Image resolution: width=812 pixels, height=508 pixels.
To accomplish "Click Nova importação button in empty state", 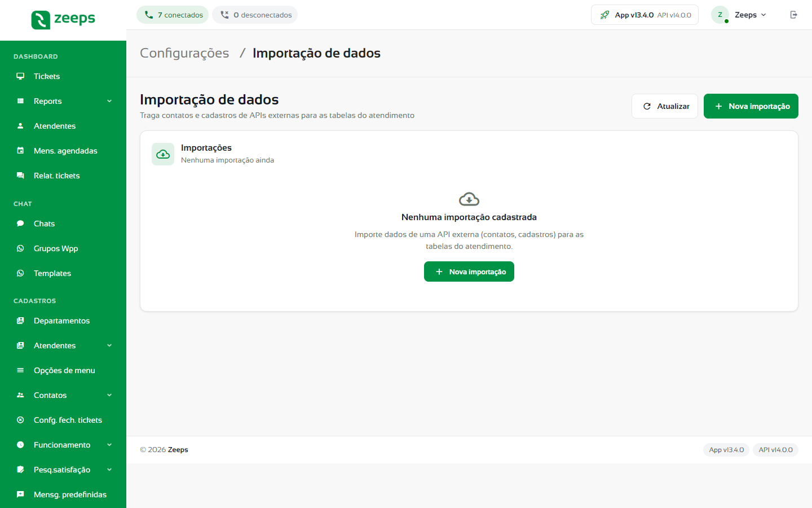I will [469, 271].
